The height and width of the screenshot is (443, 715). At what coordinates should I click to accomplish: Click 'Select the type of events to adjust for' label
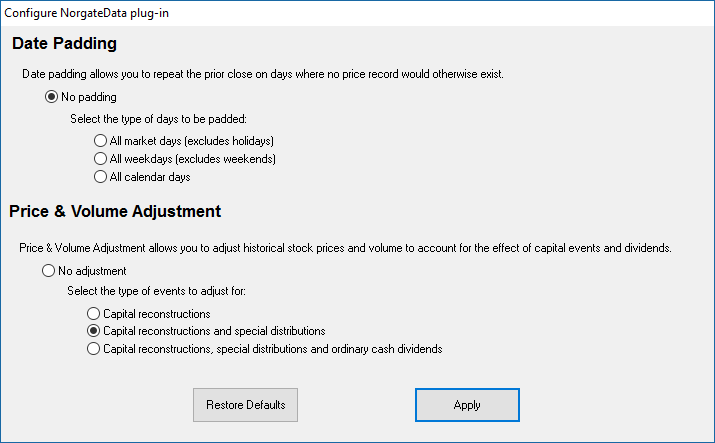156,291
